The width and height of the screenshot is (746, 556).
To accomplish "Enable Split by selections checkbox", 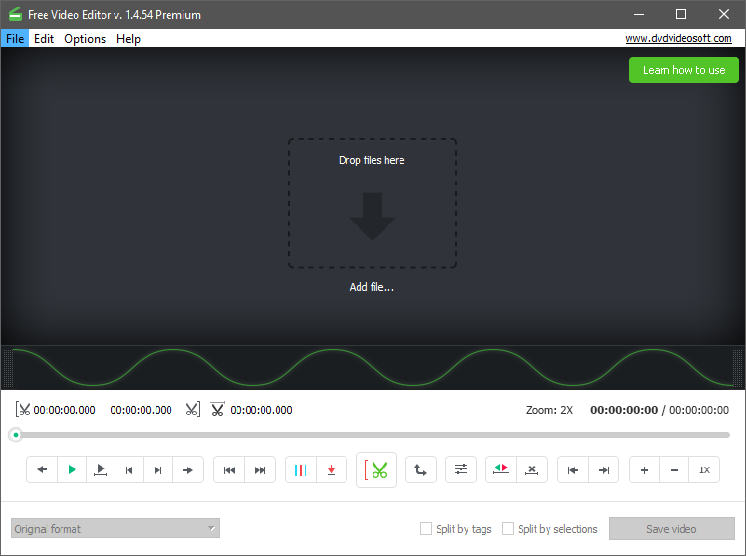I will pos(508,528).
